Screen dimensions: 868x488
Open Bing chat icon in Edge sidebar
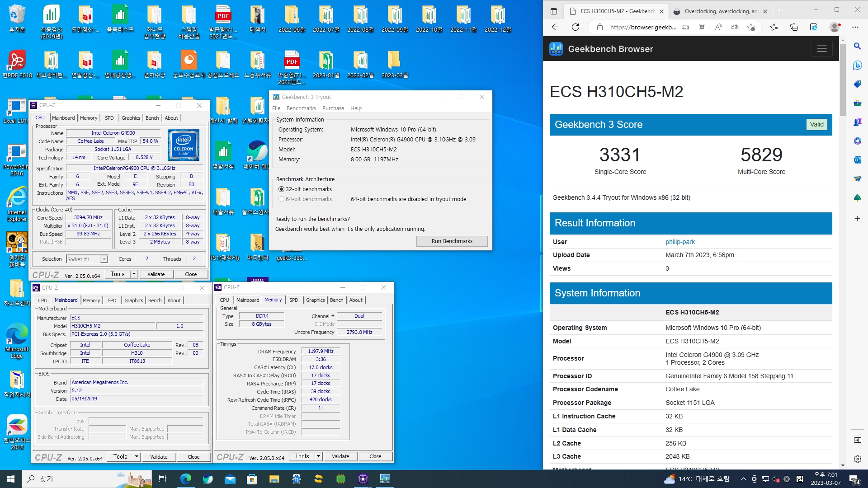(x=857, y=65)
